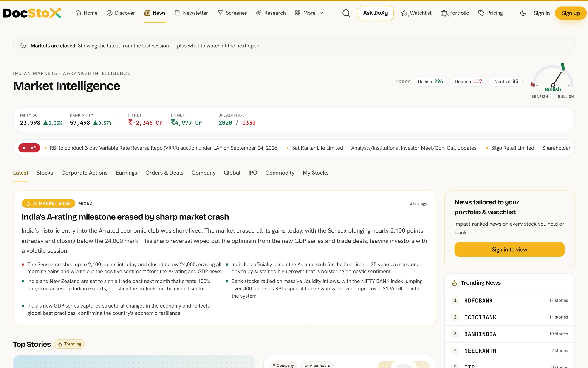This screenshot has height=368, width=588.
Task: Open HDFCBANK trending row
Action: click(x=509, y=301)
